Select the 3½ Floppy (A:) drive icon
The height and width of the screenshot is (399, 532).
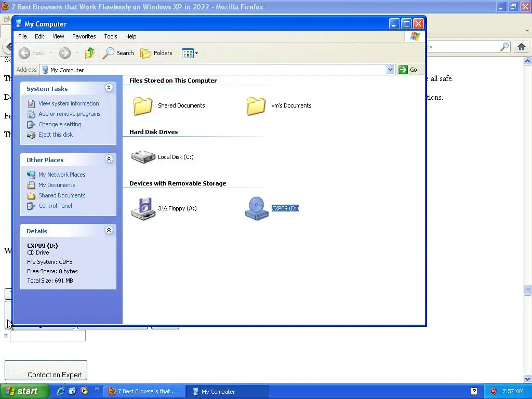point(143,209)
